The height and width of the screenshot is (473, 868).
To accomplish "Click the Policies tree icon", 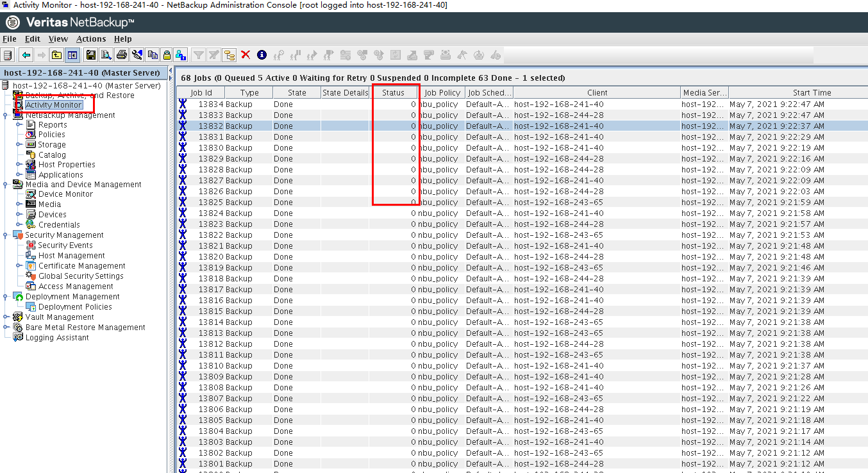I will click(x=31, y=135).
